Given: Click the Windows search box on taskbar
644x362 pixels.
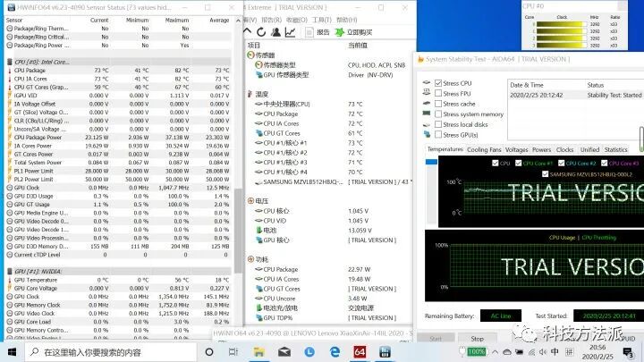Looking at the screenshot, I should click(111, 352).
